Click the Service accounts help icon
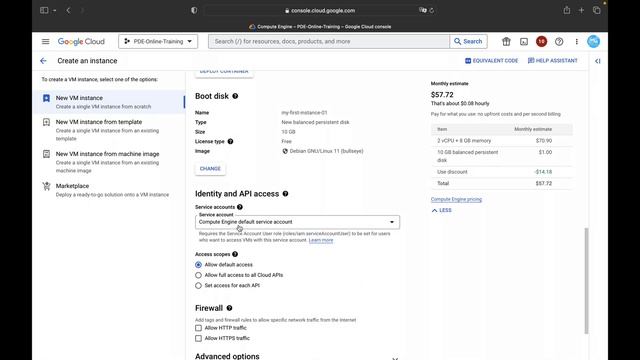Viewport: 640px width, 360px height. [x=240, y=207]
